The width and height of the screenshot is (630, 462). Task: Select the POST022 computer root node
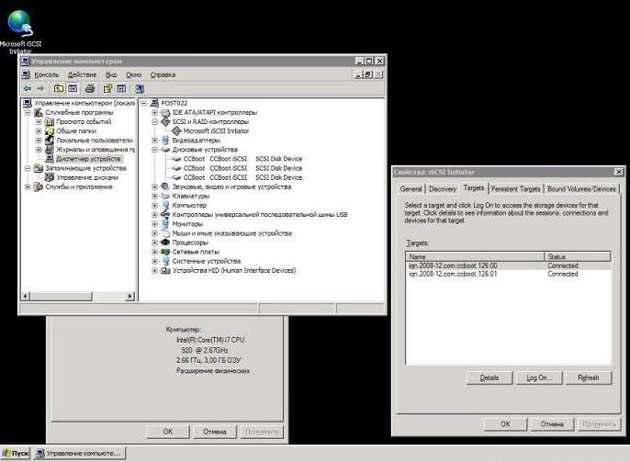(x=174, y=103)
